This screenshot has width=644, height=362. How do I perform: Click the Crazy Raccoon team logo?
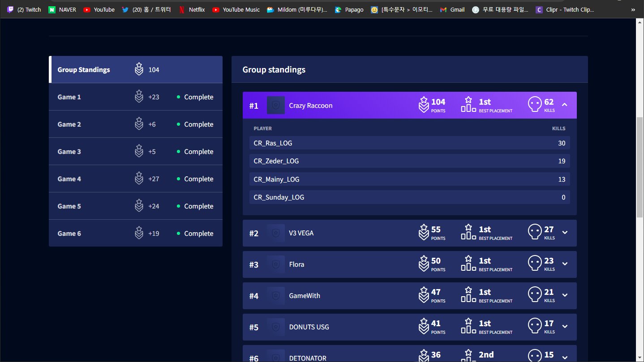coord(276,105)
